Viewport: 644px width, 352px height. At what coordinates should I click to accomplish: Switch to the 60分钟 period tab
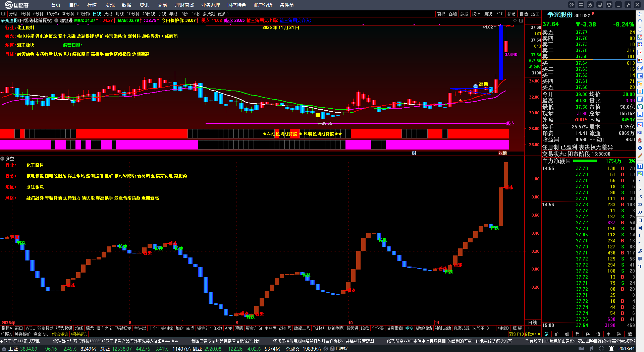pos(84,14)
